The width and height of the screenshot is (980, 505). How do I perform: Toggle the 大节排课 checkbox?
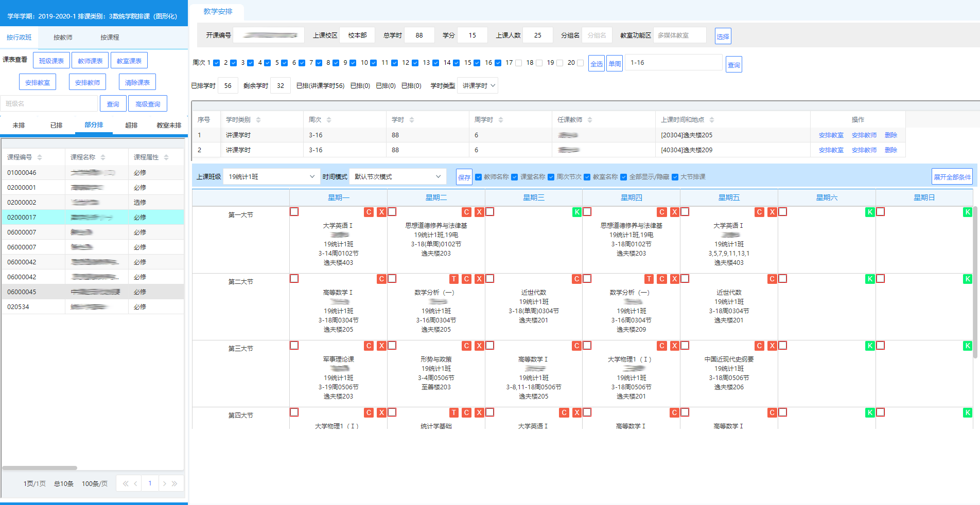pos(675,177)
